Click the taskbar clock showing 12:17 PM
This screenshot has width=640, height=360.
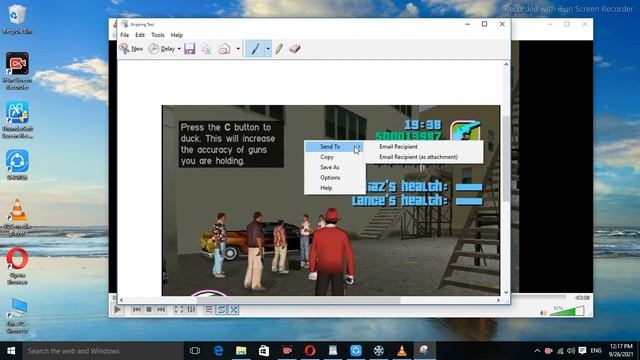[x=621, y=351]
